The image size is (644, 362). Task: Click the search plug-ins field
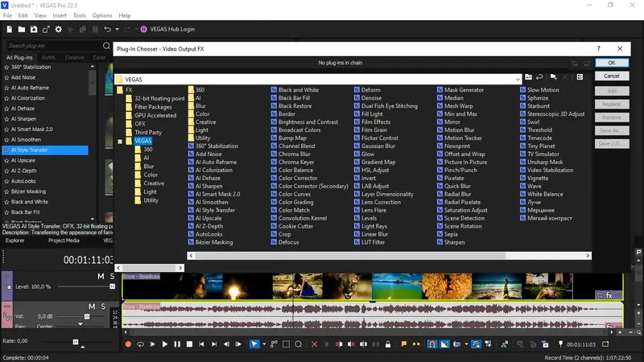[53, 46]
